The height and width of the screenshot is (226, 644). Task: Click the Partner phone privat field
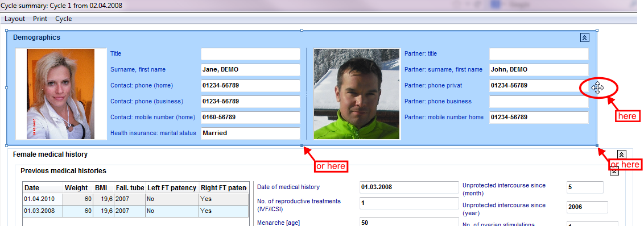[x=539, y=86]
